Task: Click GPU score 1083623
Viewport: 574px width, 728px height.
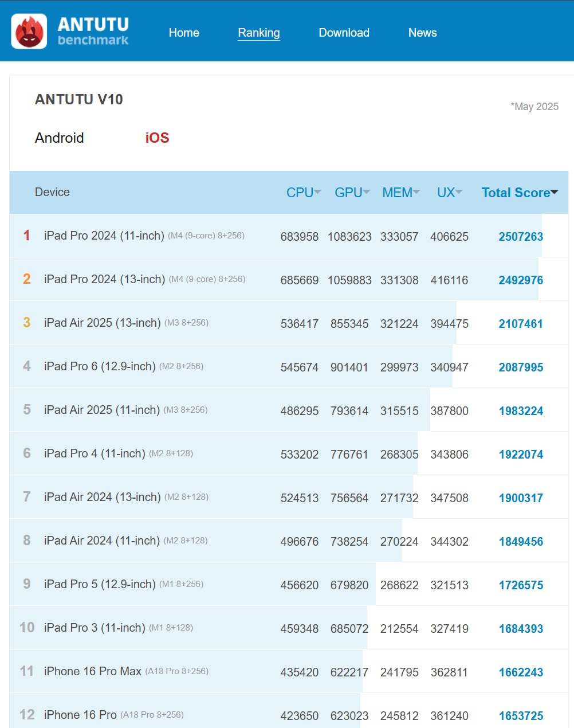Action: [349, 237]
